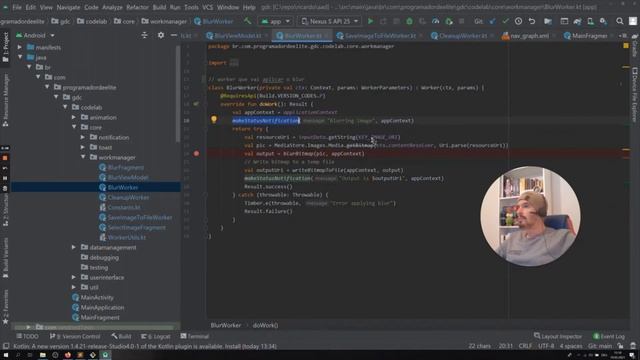Click the collapse all icon in Project panel
The image size is (640, 360).
(144, 36)
